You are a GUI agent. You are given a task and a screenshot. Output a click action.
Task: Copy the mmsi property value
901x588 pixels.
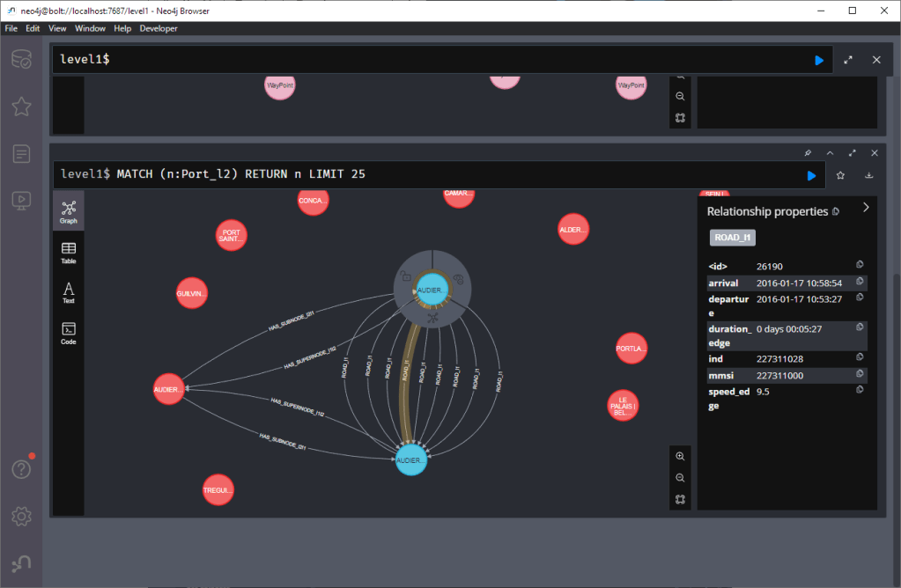(x=860, y=375)
